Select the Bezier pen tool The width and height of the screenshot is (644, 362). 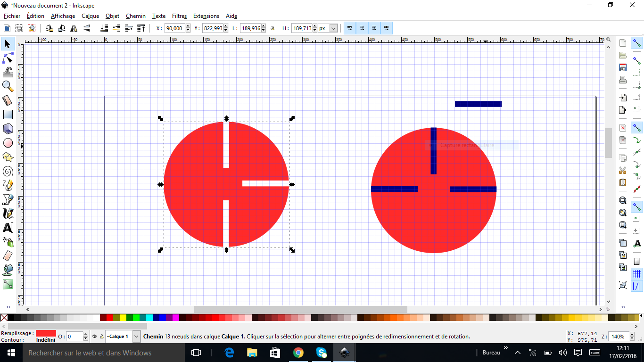[8, 199]
